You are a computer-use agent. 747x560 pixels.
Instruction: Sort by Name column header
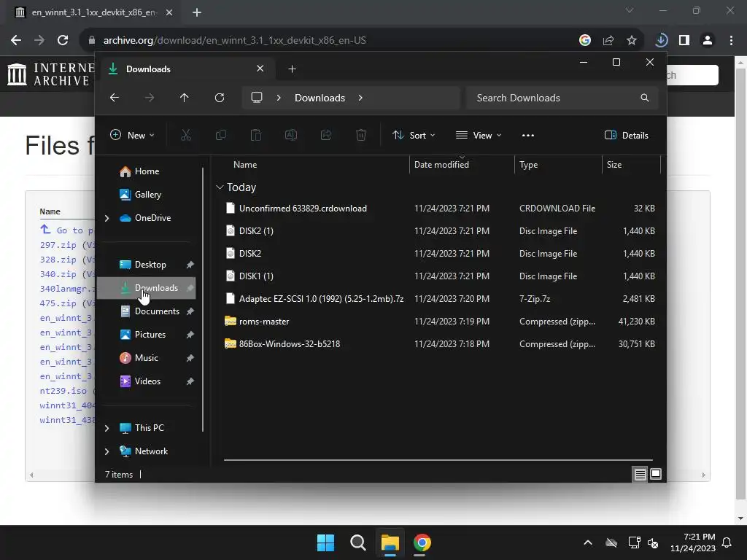tap(245, 165)
